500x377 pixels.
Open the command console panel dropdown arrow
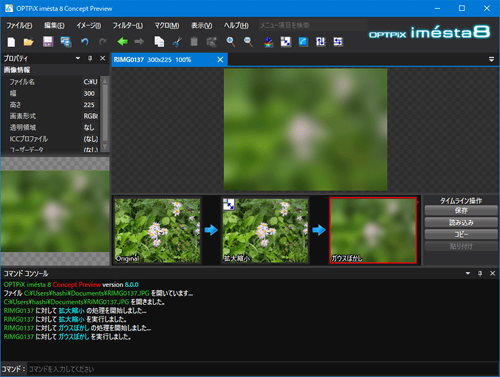point(468,273)
